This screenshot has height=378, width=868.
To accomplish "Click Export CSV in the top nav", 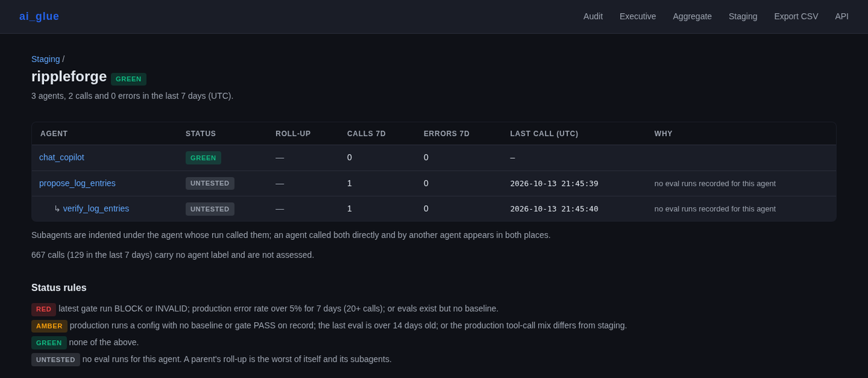I will 795,17.
